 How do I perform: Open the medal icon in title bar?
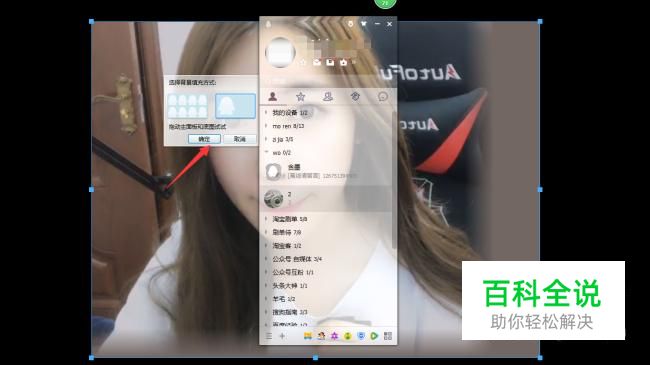pyautogui.click(x=351, y=24)
